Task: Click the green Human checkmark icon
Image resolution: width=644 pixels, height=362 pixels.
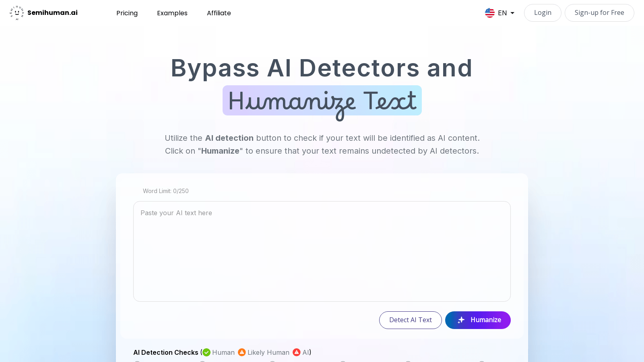Action: [206, 352]
